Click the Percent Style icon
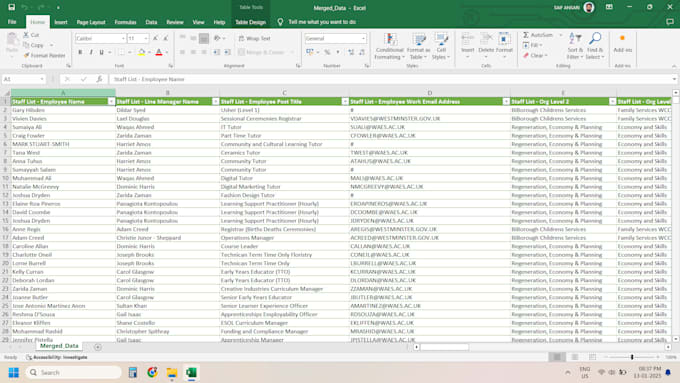The height and width of the screenshot is (383, 680). coord(327,52)
